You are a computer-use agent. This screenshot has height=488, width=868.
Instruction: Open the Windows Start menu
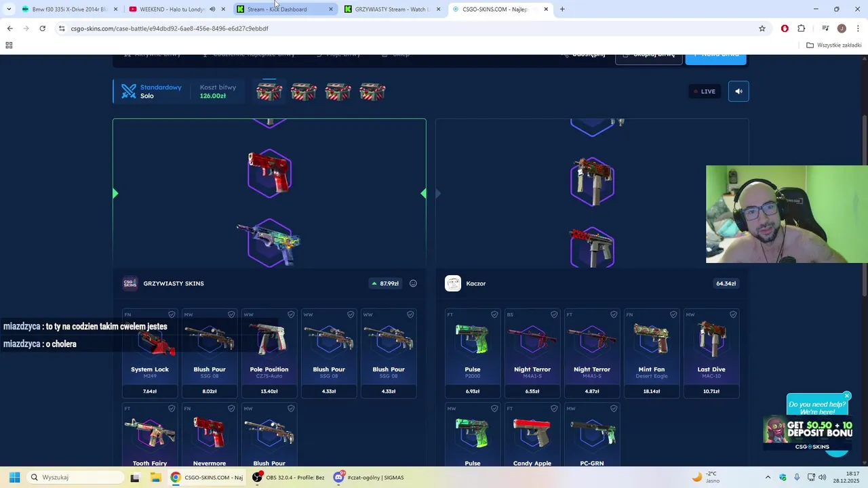coord(14,477)
